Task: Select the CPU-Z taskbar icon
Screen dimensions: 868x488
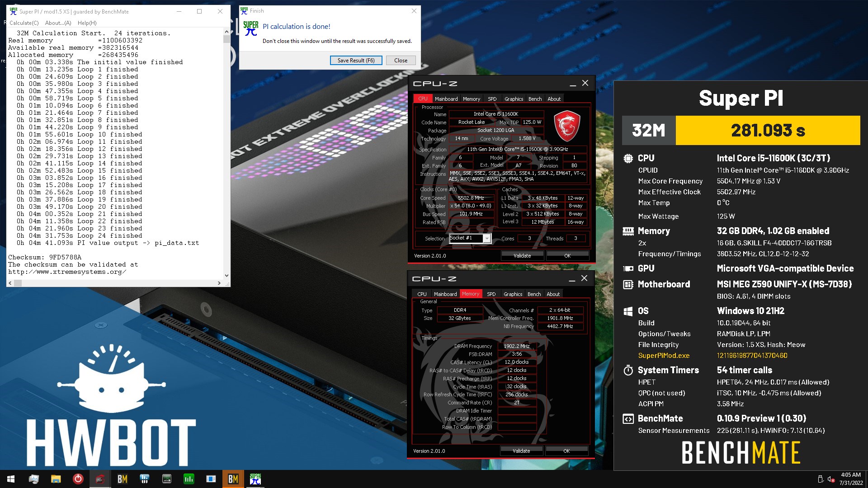Action: (x=100, y=479)
